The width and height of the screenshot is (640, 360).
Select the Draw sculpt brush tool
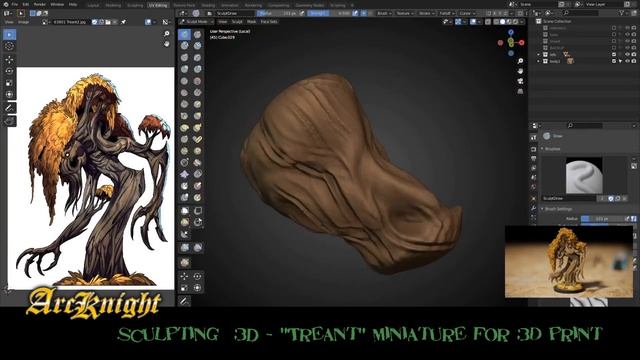pos(184,34)
